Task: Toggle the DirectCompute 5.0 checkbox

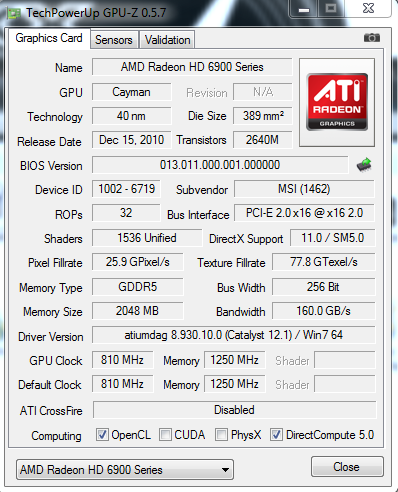Action: pyautogui.click(x=276, y=435)
